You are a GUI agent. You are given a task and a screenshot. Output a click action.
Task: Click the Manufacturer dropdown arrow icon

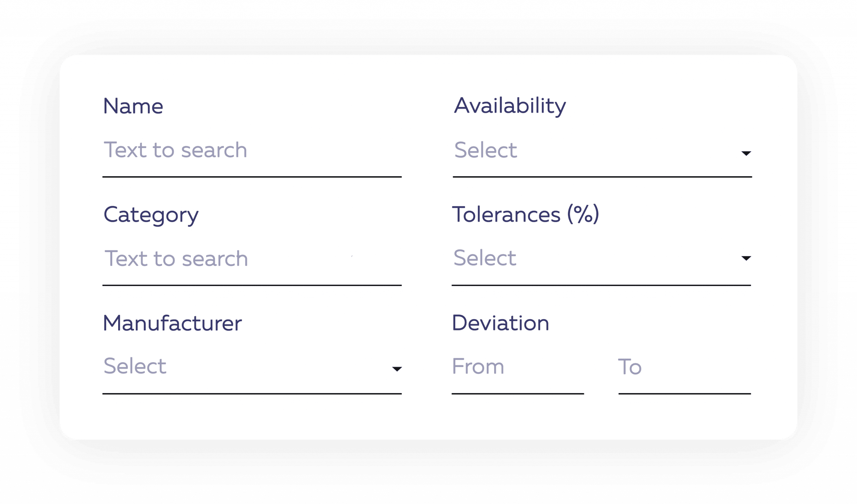397,369
